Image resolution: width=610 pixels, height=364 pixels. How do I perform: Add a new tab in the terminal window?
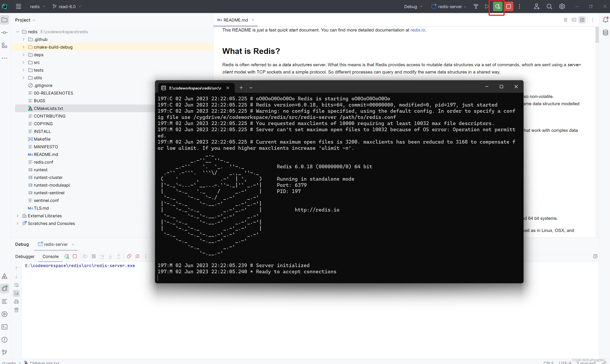click(x=241, y=88)
